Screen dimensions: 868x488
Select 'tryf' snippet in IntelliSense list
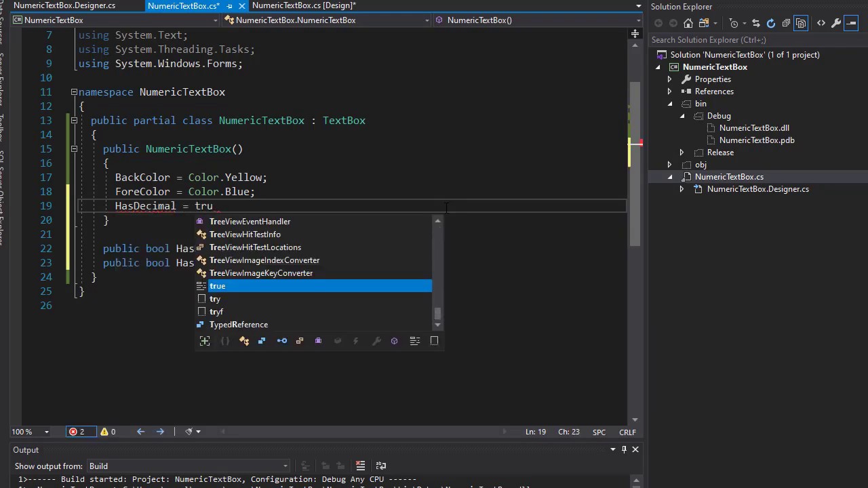point(313,312)
